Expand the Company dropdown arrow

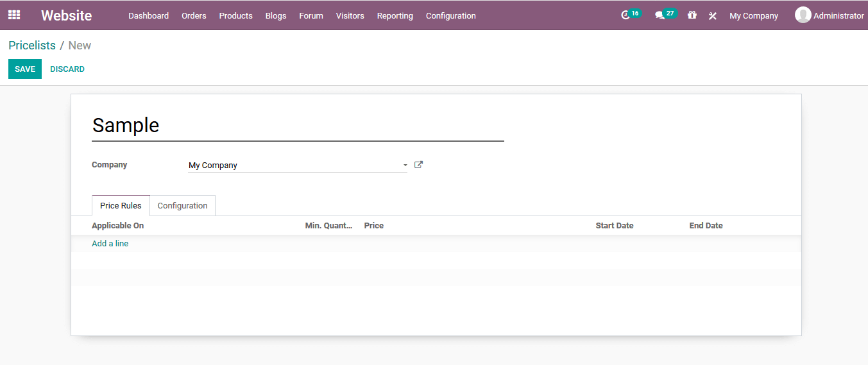pos(405,166)
